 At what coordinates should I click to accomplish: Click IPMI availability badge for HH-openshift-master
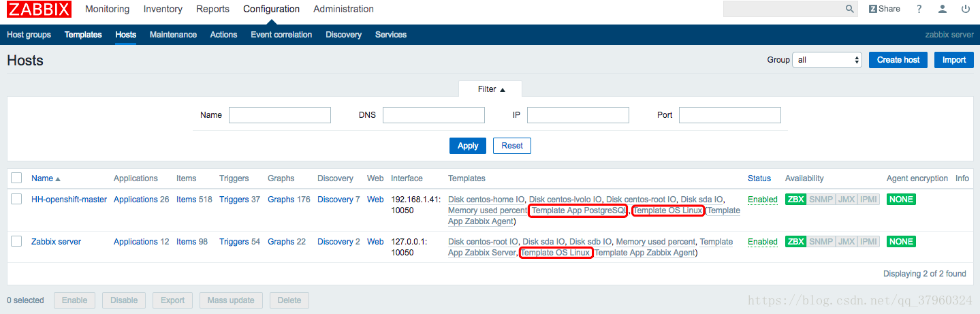point(869,200)
